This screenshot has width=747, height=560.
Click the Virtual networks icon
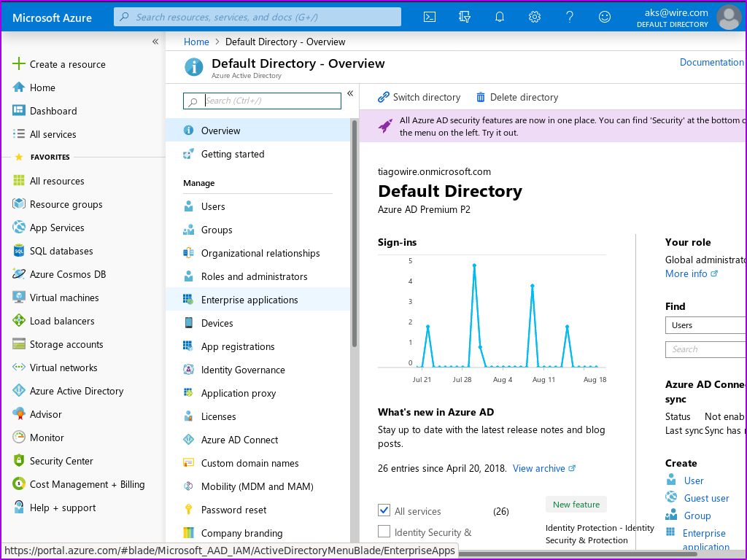18,367
